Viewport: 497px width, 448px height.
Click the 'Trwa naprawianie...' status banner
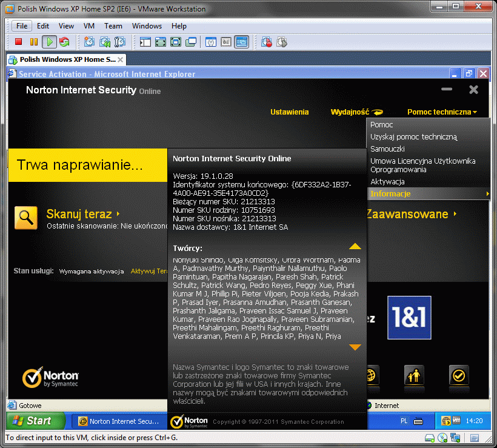point(88,165)
